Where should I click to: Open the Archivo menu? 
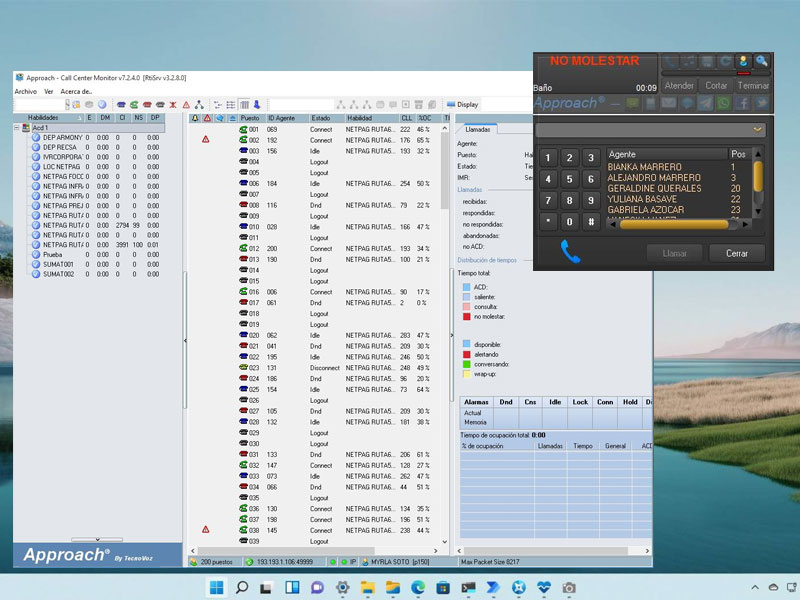(x=25, y=91)
